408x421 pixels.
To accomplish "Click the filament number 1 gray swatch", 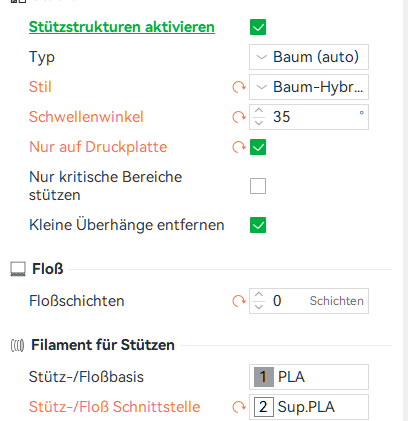I will [x=264, y=377].
